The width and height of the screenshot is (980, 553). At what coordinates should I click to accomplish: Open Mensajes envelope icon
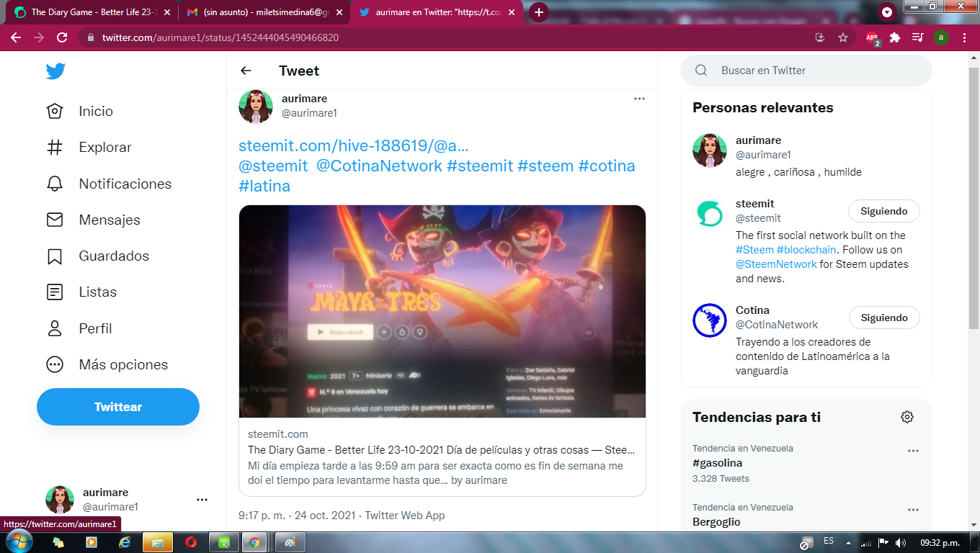click(55, 220)
